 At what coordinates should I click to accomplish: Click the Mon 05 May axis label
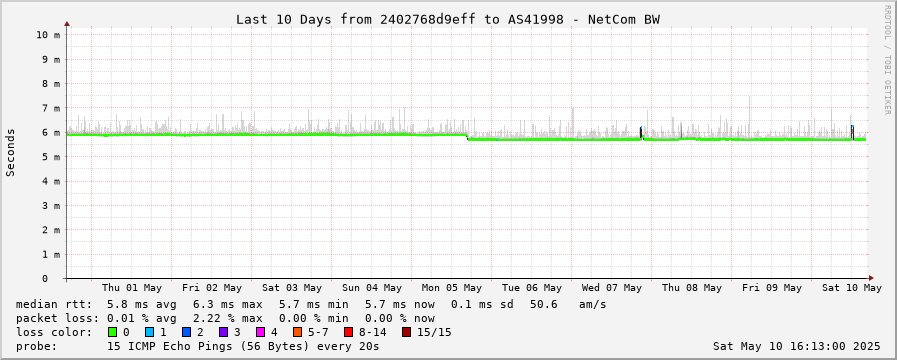[x=451, y=288]
